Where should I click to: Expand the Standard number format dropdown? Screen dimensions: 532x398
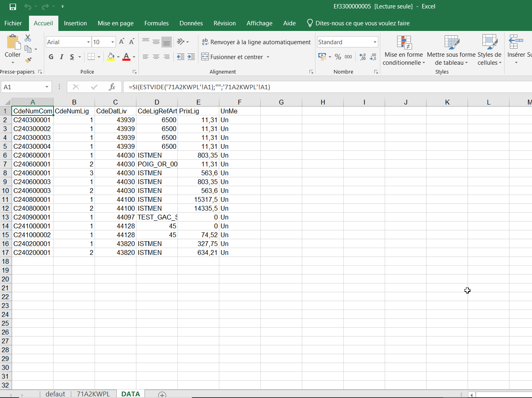pyautogui.click(x=375, y=42)
